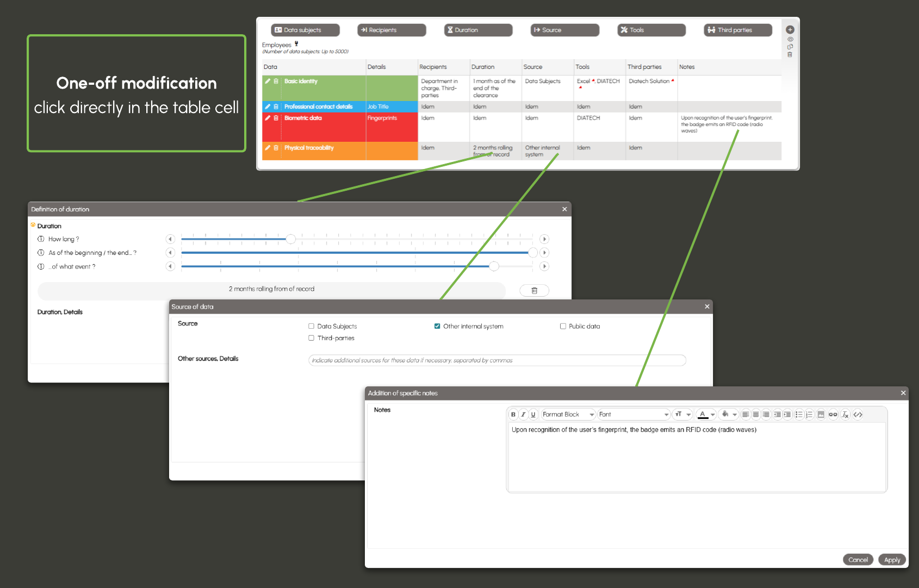Click the bulleted list icon
The width and height of the screenshot is (919, 588).
tap(799, 415)
